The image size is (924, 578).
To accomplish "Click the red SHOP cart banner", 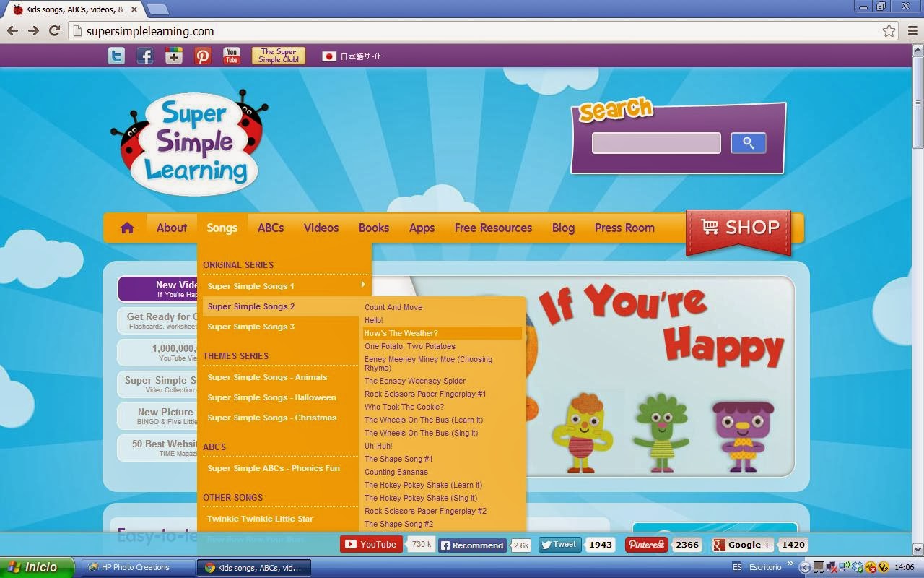I will (x=738, y=230).
